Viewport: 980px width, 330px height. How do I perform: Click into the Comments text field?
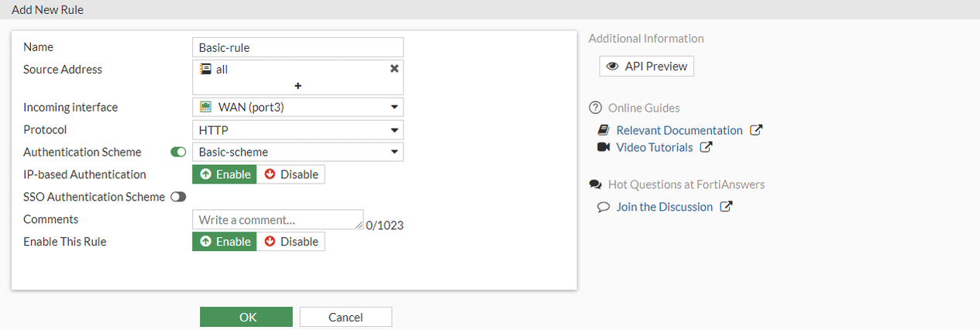[277, 219]
